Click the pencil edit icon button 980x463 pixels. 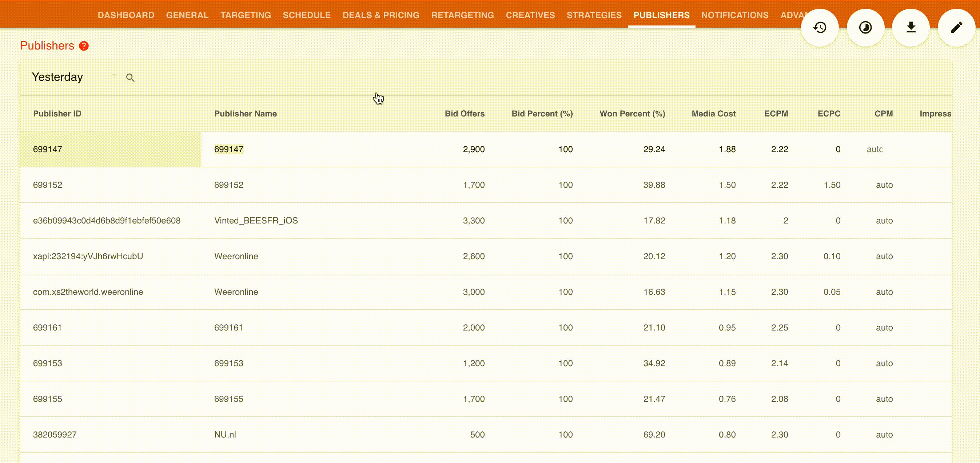point(956,27)
